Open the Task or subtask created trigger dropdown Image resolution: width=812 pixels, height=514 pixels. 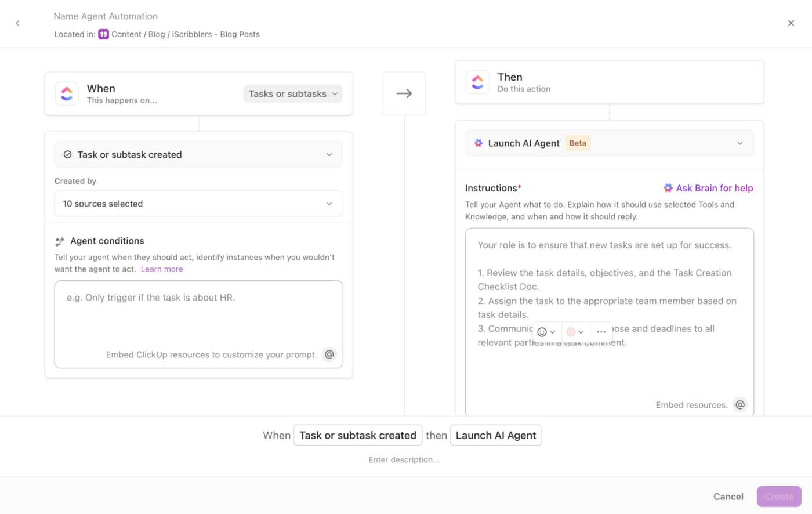click(198, 154)
